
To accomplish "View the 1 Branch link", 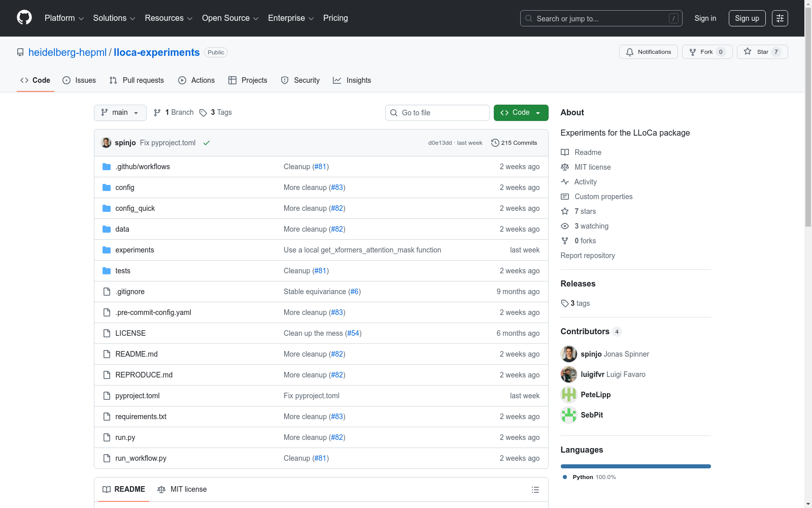I will point(174,112).
